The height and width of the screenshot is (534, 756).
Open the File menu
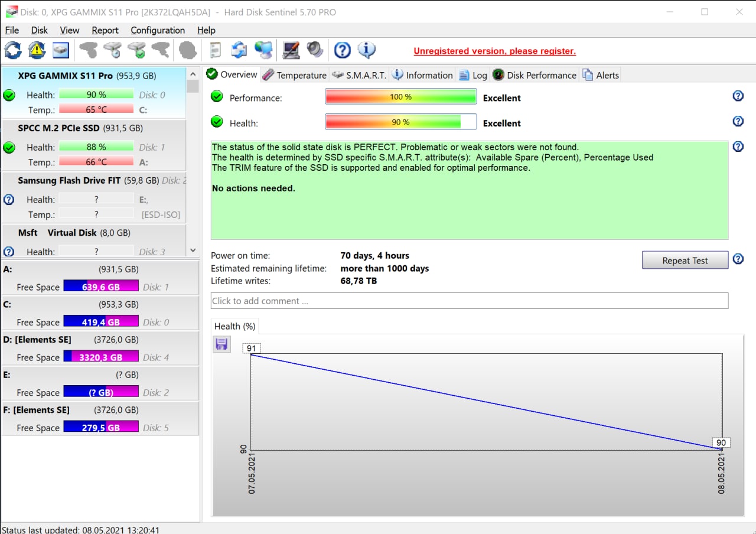pyautogui.click(x=12, y=30)
